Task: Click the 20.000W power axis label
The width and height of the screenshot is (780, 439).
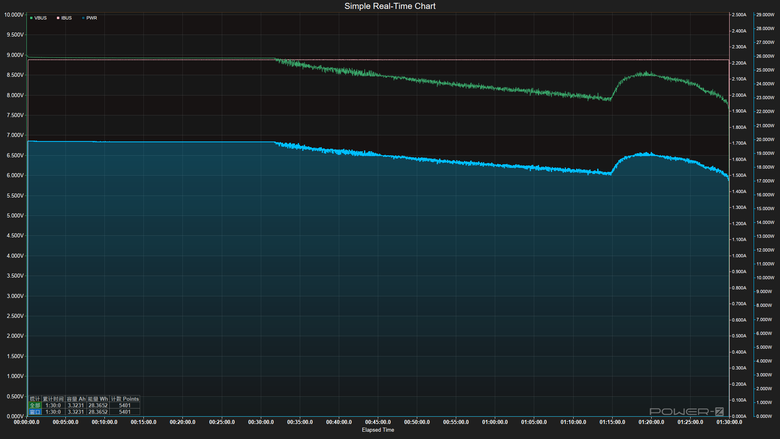Action: pyautogui.click(x=765, y=140)
